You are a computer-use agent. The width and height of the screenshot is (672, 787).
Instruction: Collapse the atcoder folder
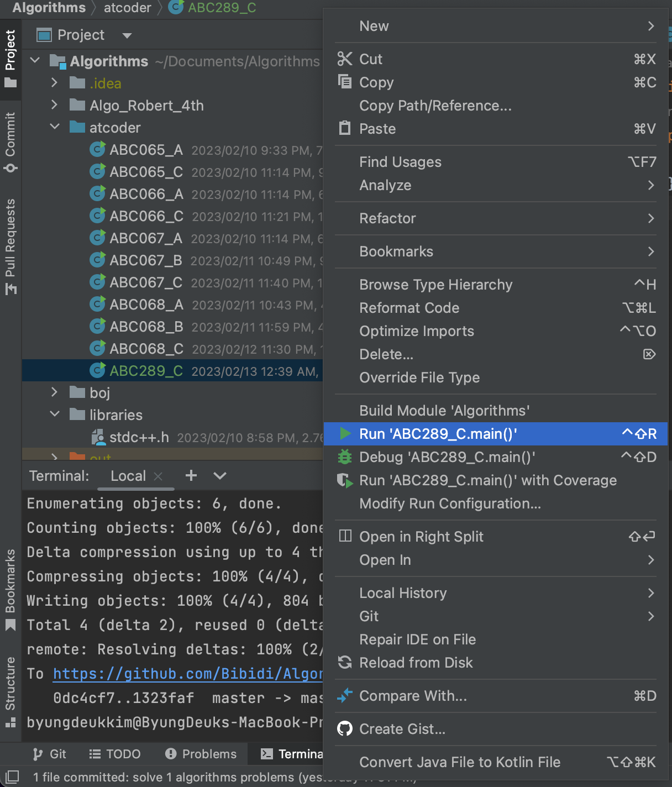[55, 127]
